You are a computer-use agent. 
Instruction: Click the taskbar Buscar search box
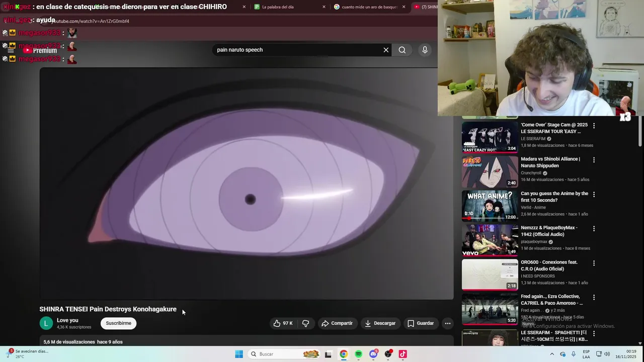284,354
